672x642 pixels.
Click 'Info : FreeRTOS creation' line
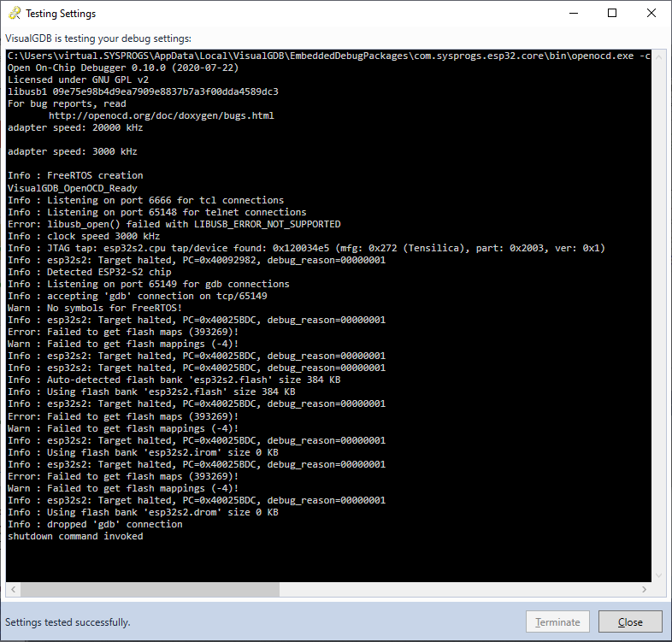pos(75,176)
